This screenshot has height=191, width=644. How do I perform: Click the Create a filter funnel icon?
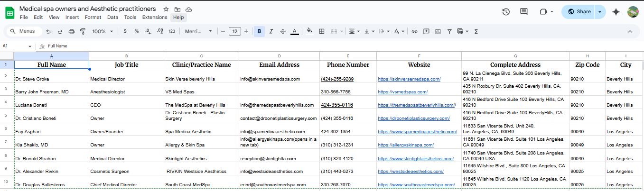click(x=449, y=31)
